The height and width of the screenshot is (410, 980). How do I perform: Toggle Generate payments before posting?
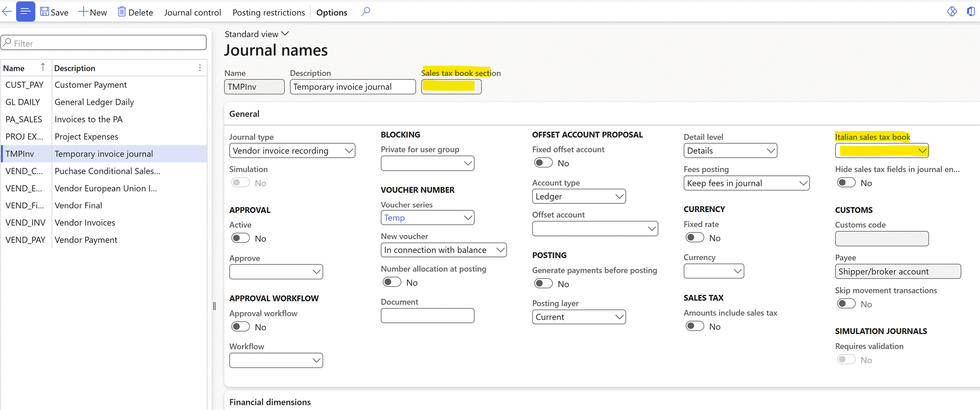(544, 284)
